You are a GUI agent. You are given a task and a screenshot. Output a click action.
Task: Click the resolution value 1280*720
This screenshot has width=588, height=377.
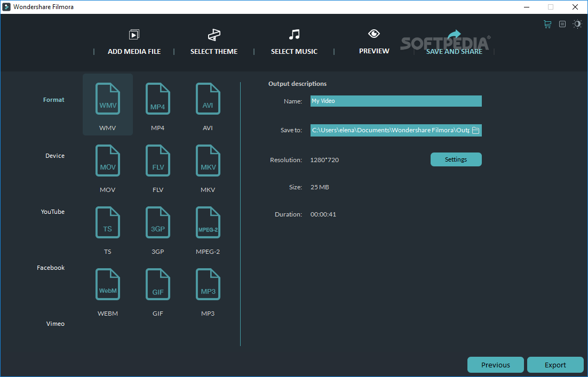coord(324,160)
